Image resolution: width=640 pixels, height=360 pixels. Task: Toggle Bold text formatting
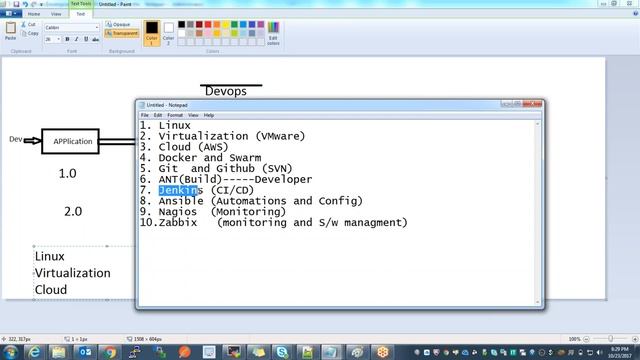tap(67, 39)
